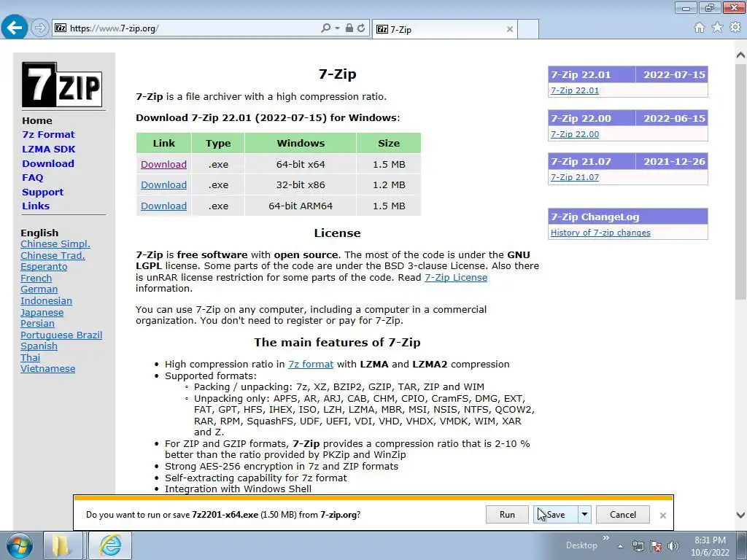Click the search magnifier in address bar
Screen dimensions: 747x560
click(x=326, y=28)
